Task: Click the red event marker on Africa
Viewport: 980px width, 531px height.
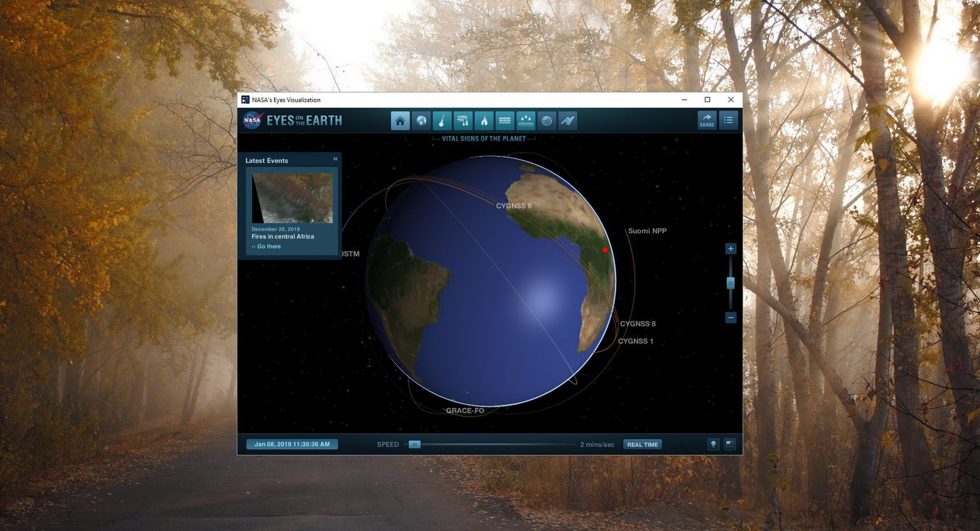Action: 605,250
